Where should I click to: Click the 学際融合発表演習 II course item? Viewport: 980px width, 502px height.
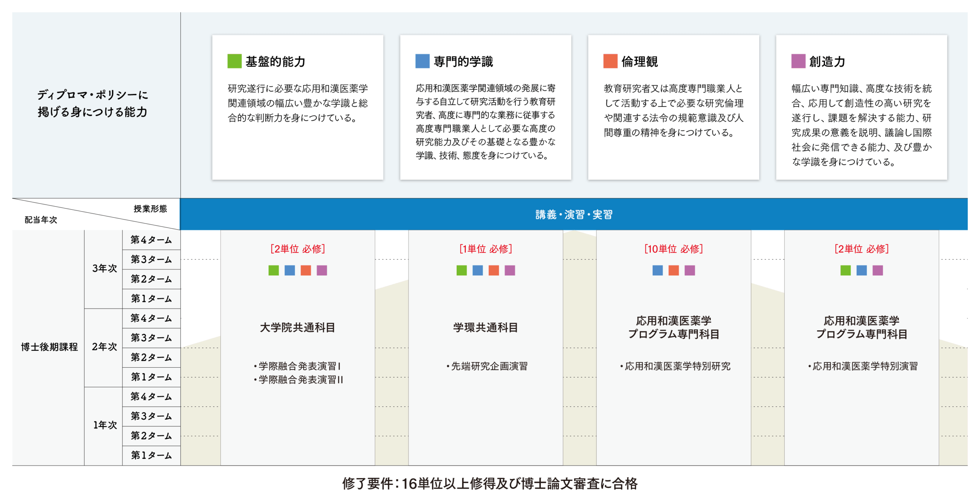click(x=299, y=380)
